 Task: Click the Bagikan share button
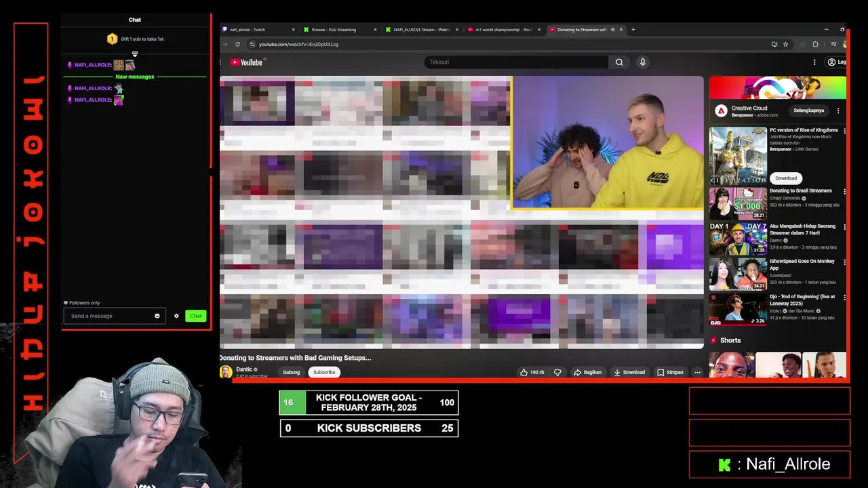587,372
